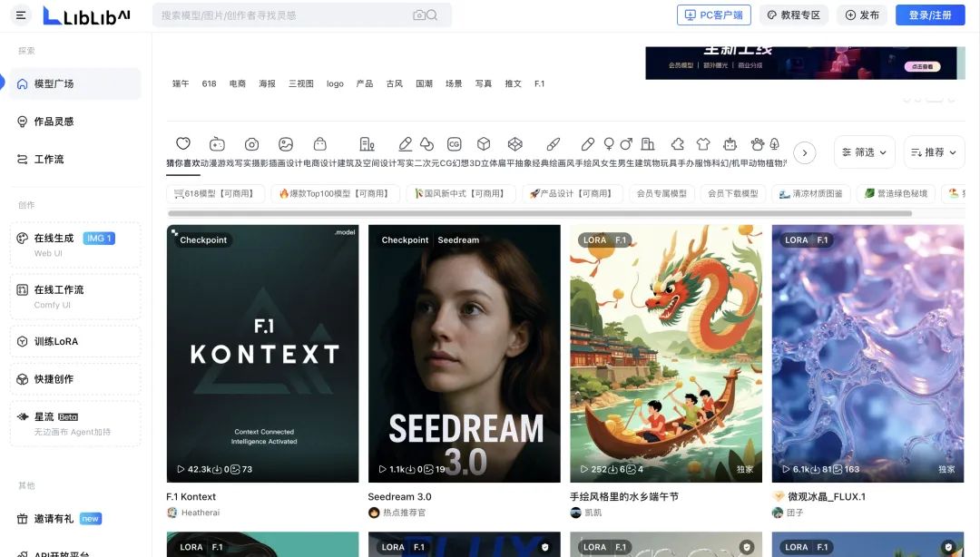Select the tree 植物 category icon
Image resolution: width=980 pixels, height=557 pixels.
pos(775,144)
